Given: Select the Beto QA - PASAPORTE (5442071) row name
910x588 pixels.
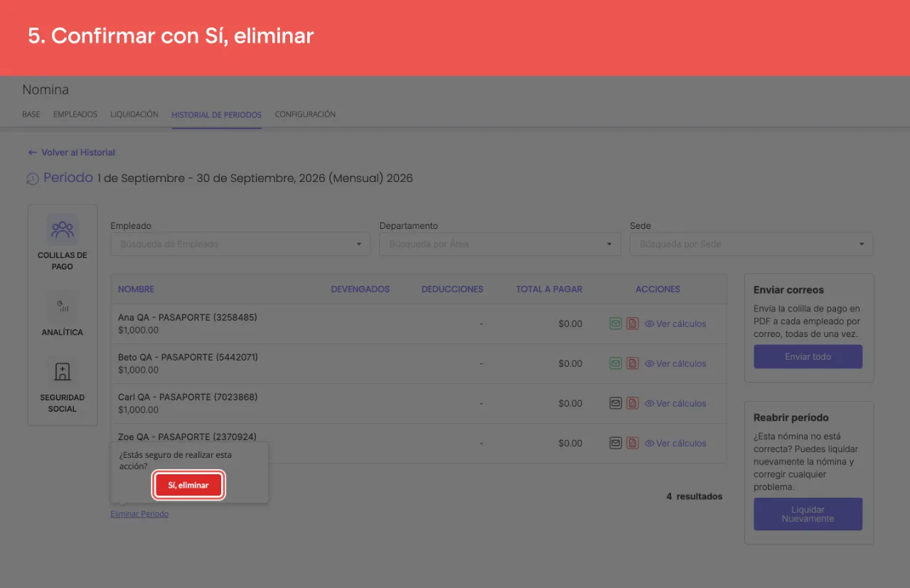Looking at the screenshot, I should pos(188,357).
